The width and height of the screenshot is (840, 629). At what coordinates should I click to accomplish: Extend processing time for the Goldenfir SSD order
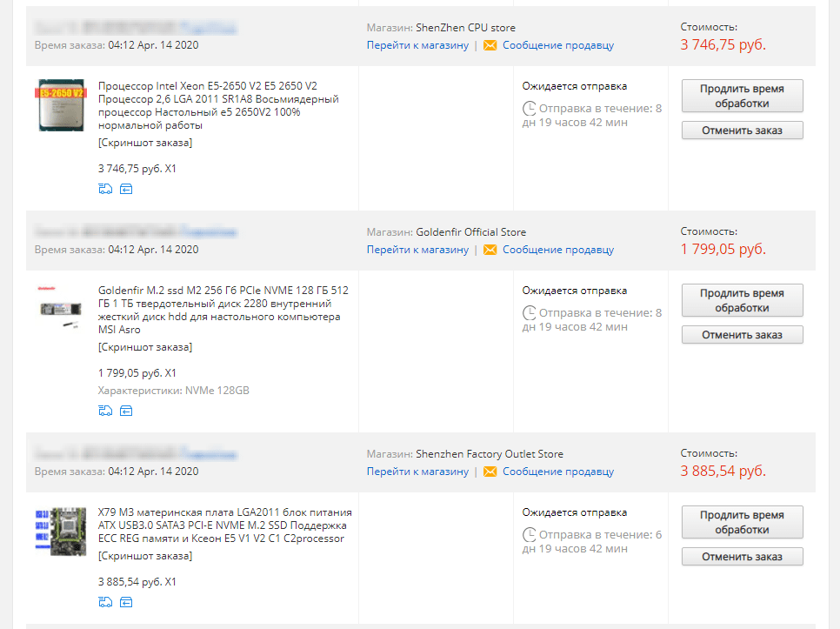point(742,300)
